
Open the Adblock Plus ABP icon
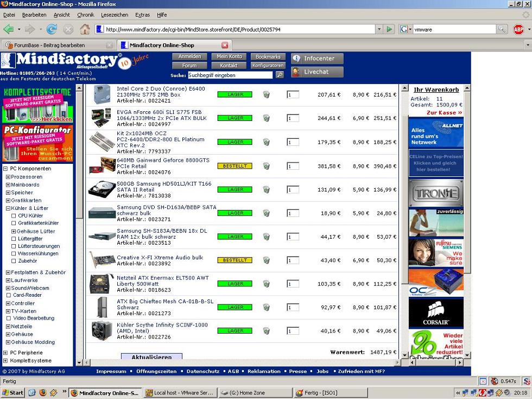(x=518, y=29)
